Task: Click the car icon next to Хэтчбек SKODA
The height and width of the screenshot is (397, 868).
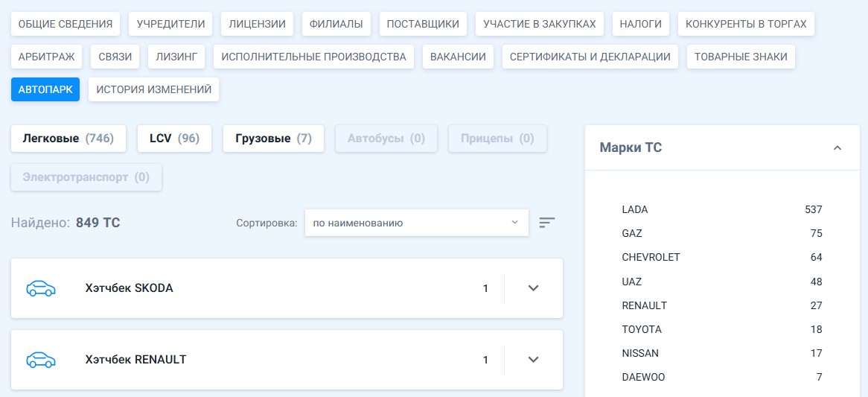Action: (41, 288)
